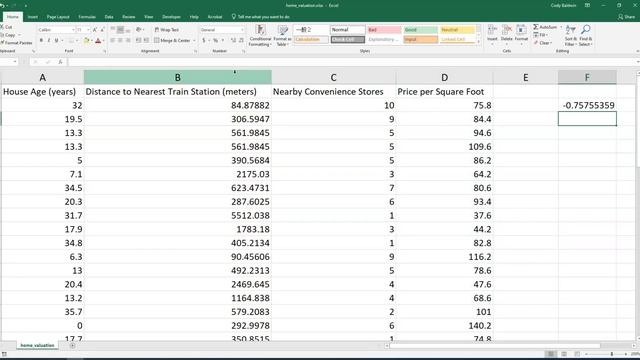The image size is (640, 360).
Task: Apply Percent Style format
Action: [216, 40]
